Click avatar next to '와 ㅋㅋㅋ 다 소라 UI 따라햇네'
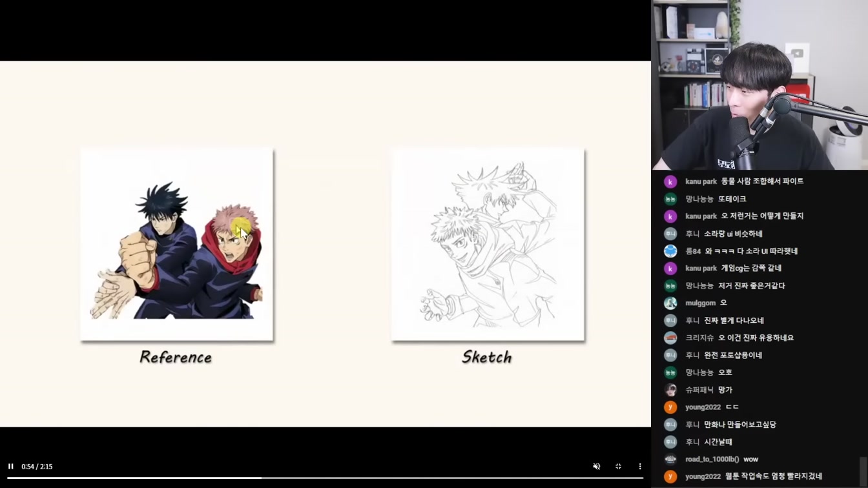 coord(670,251)
